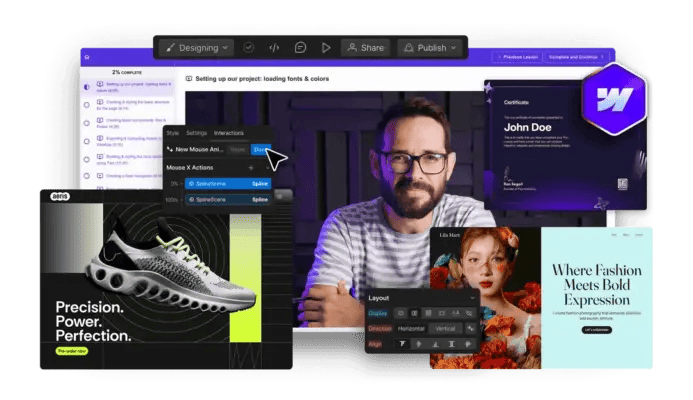693x400 pixels.
Task: Select Display inline text icon in Layout panel
Action: [x=455, y=313]
